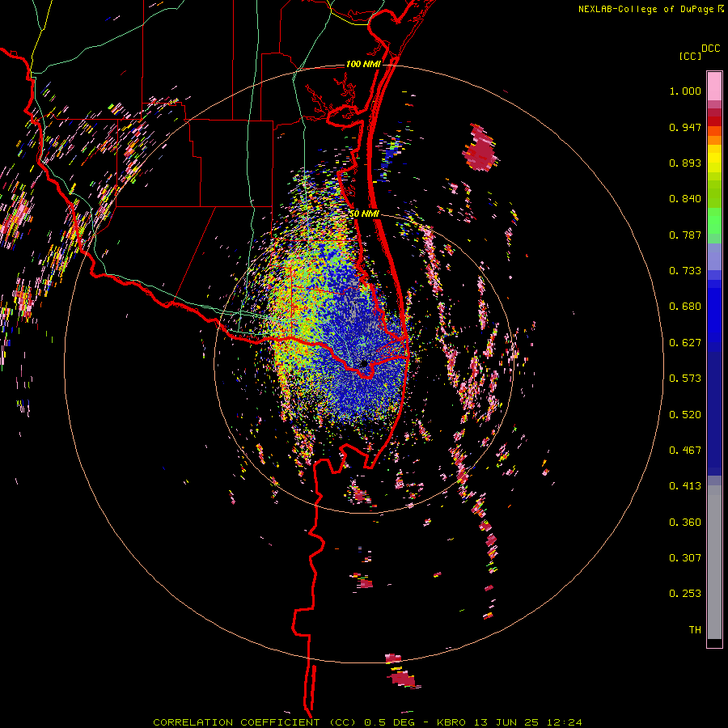
Task: Click the pink top segment of the color bar
Action: tap(714, 87)
